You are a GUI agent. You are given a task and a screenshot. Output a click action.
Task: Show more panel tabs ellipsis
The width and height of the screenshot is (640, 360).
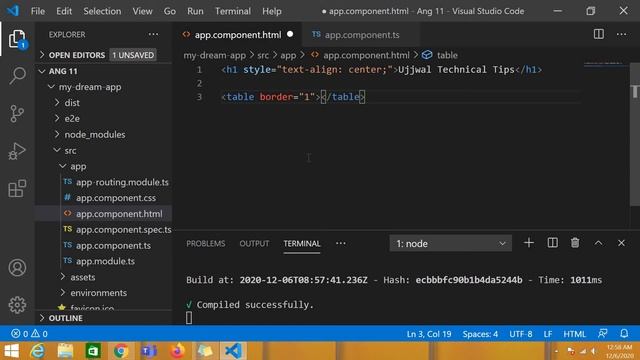[x=340, y=243]
